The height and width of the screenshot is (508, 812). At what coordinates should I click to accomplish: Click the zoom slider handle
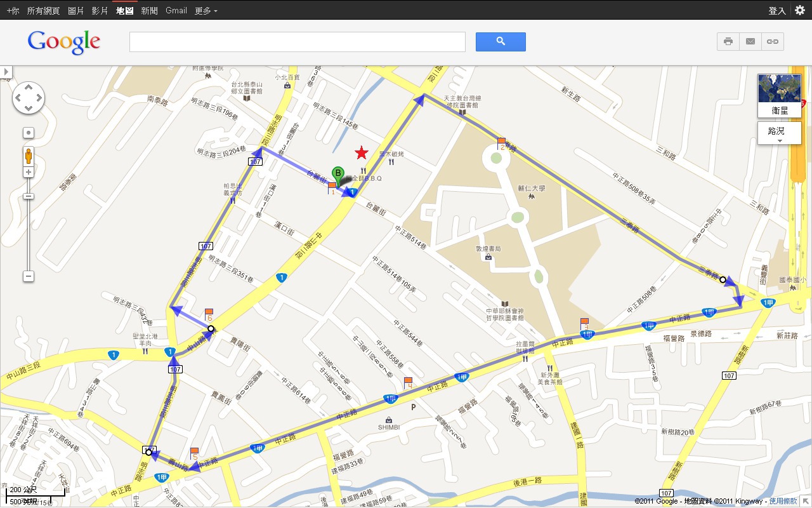point(29,196)
